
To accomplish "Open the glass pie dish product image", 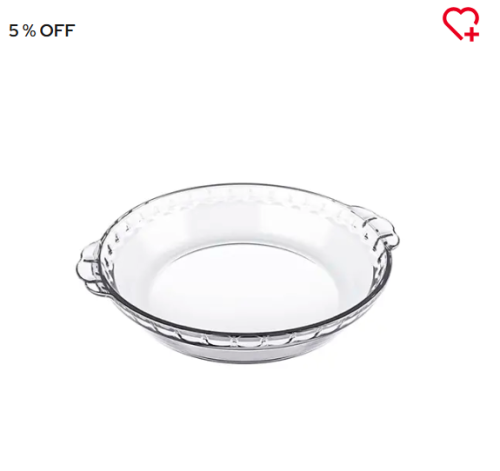I will 237,273.
